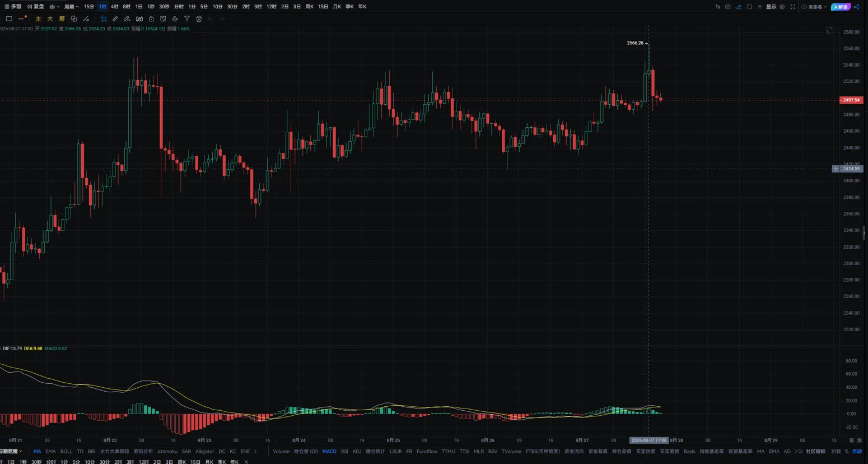Click the lock drawings icon
The width and height of the screenshot is (868, 464).
pyautogui.click(x=151, y=19)
